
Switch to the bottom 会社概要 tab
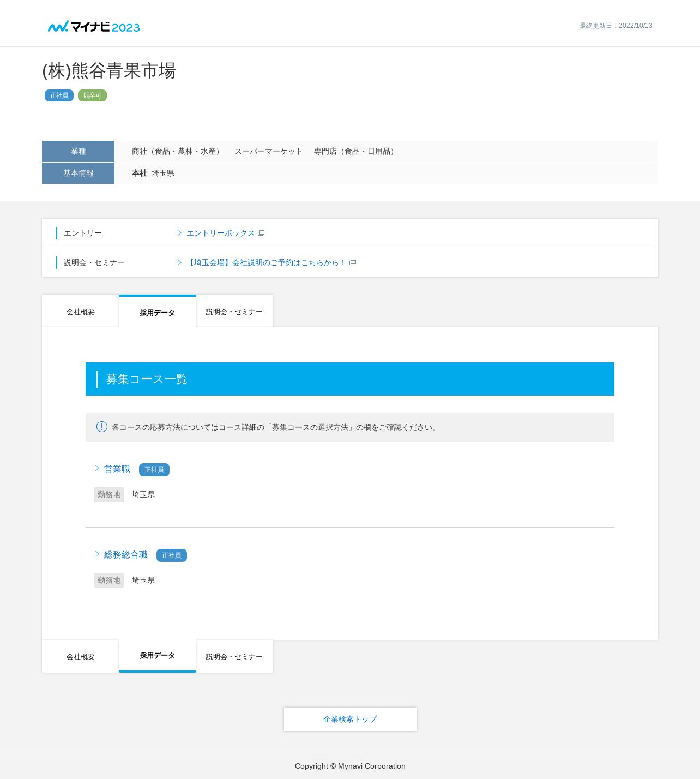tap(80, 656)
